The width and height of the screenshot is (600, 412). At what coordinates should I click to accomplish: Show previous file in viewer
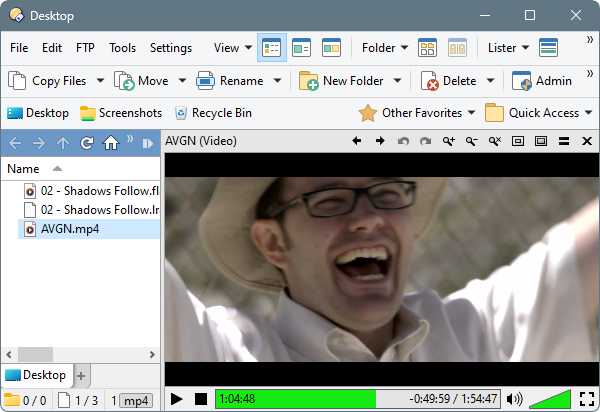coord(357,141)
